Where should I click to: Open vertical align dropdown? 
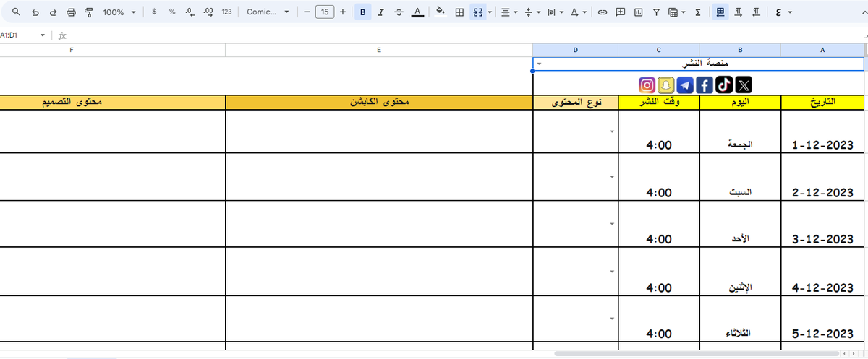532,12
